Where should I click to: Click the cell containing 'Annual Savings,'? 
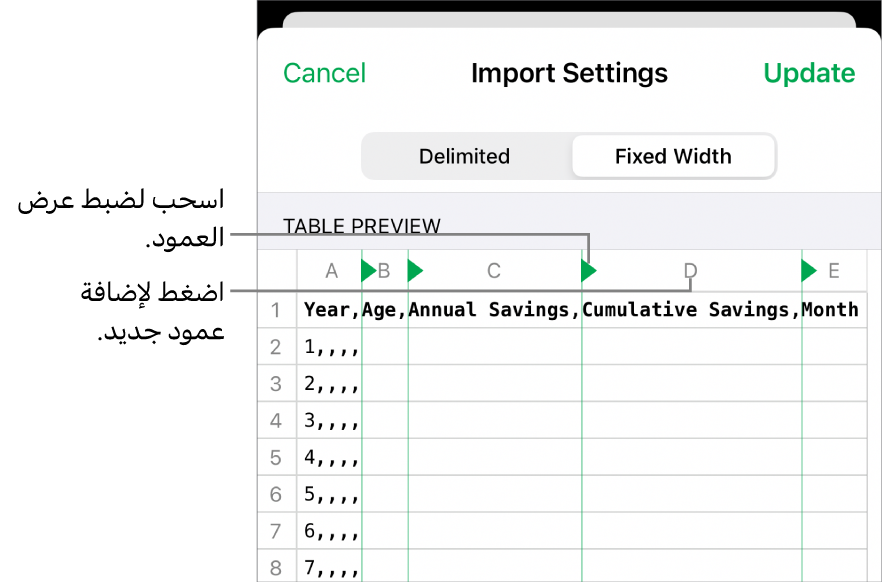coord(494,310)
